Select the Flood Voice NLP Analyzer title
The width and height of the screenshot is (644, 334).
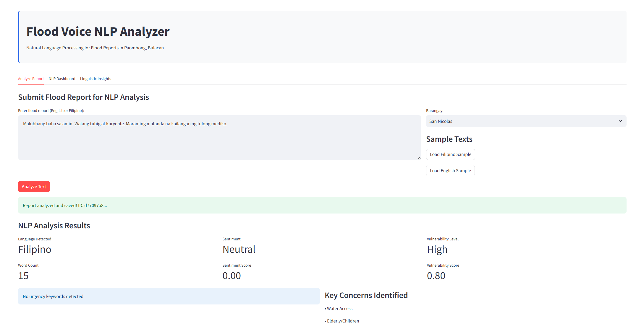pos(98,32)
